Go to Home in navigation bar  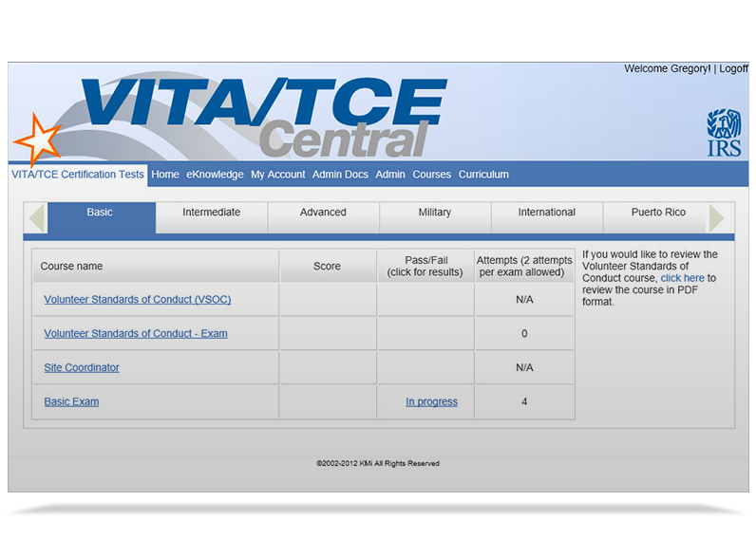tap(165, 175)
